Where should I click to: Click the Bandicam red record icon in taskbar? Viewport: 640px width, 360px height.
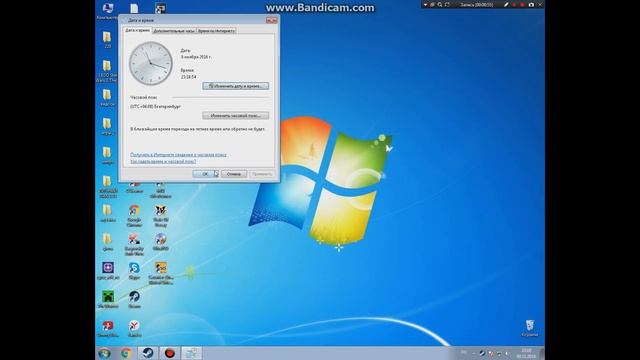(169, 353)
